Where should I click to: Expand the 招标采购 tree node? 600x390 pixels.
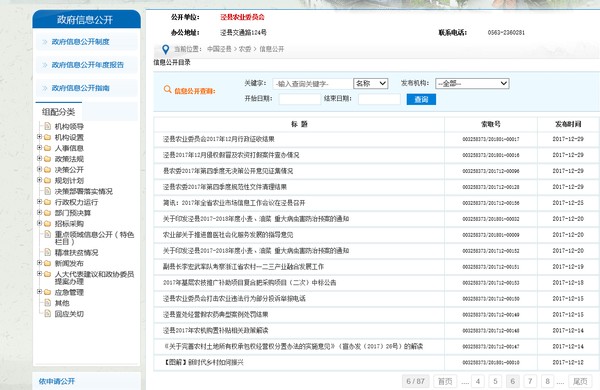[39, 223]
